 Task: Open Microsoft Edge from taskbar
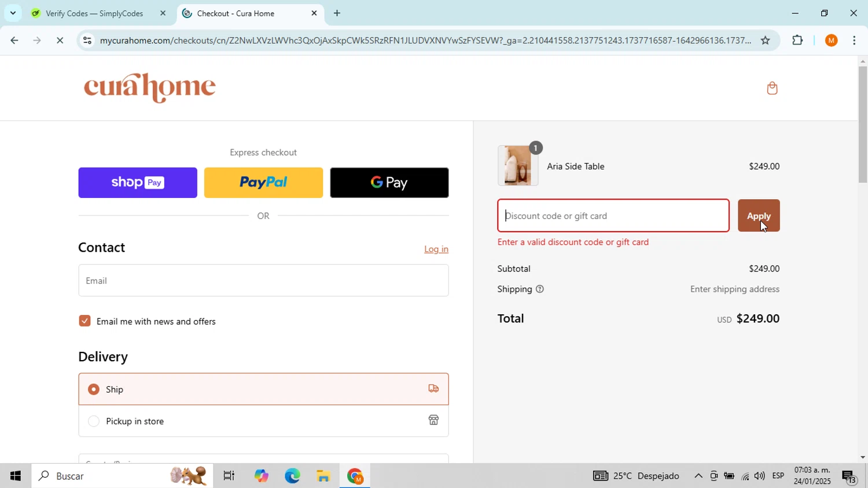(292, 476)
